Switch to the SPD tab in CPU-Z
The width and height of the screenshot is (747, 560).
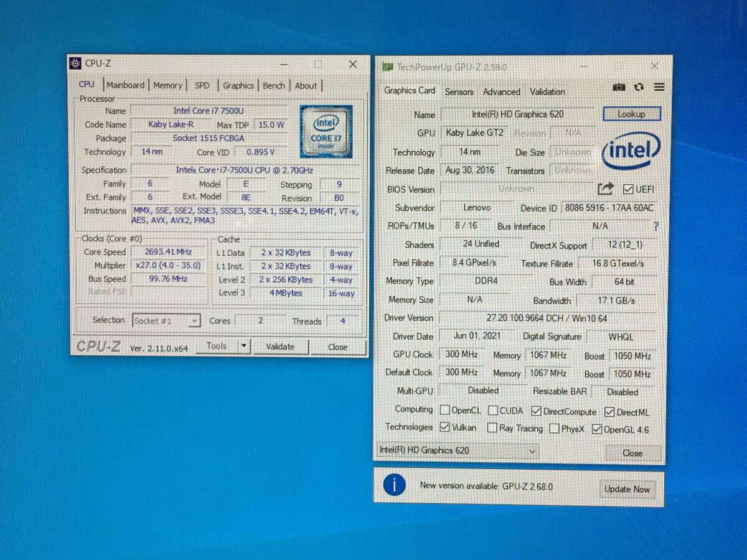[202, 86]
